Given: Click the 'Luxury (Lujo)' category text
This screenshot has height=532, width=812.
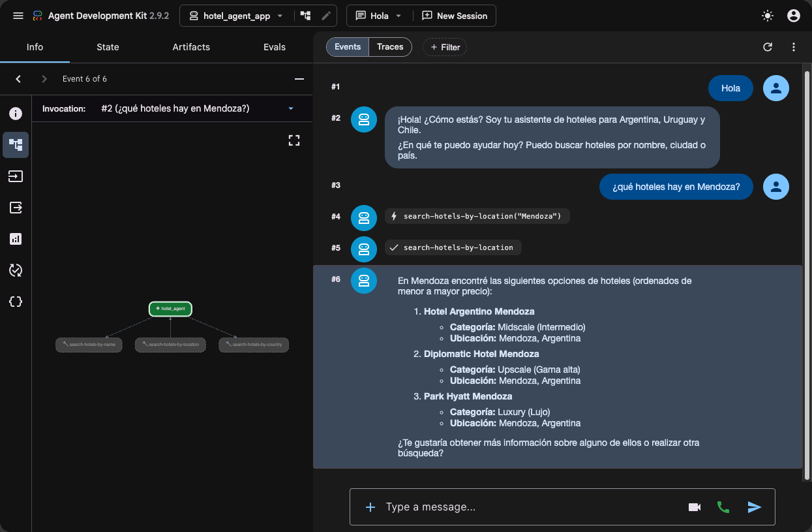Looking at the screenshot, I should 524,412.
